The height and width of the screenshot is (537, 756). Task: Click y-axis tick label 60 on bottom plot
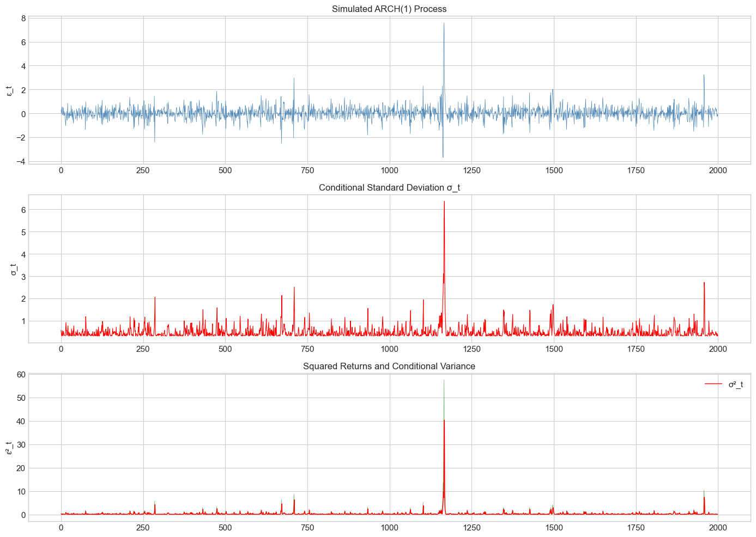(x=21, y=374)
